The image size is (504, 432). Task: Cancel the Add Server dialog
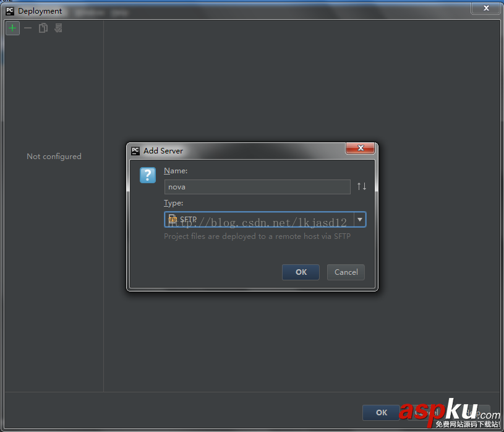[x=346, y=272]
